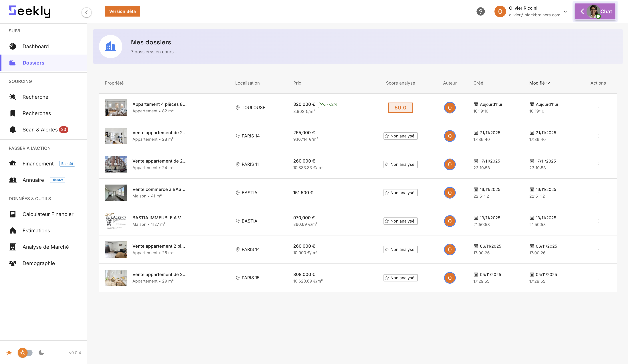Collapse the sidebar with the chevron

[x=86, y=12]
